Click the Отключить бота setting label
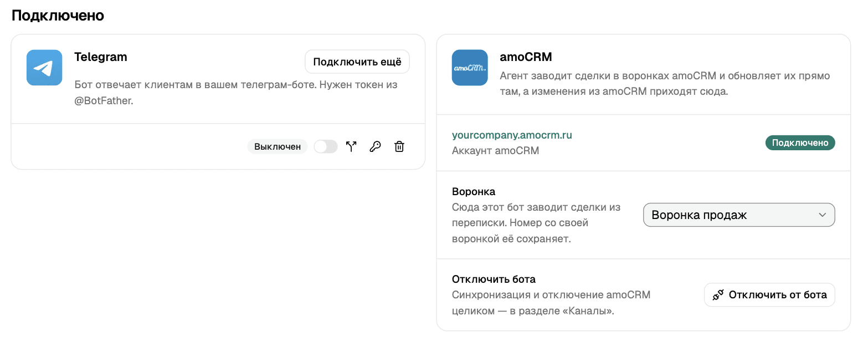Viewport: 868px width, 341px height. 494,279
